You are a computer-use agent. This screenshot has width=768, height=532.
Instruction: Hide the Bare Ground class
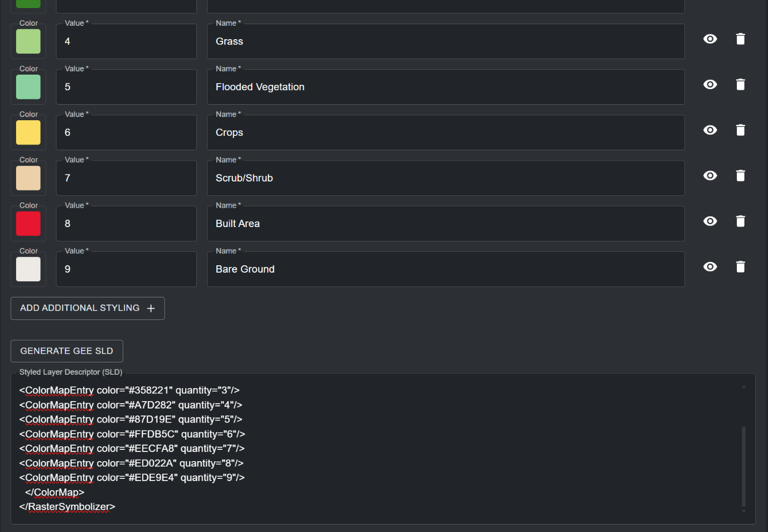(x=710, y=267)
